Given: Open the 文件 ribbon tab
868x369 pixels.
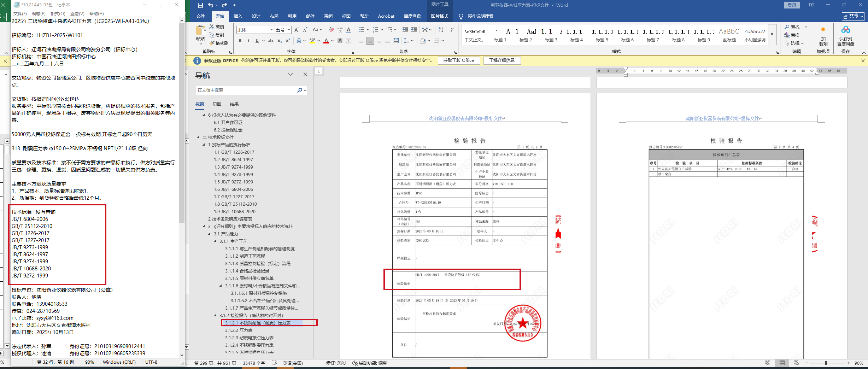Looking at the screenshot, I should (200, 16).
